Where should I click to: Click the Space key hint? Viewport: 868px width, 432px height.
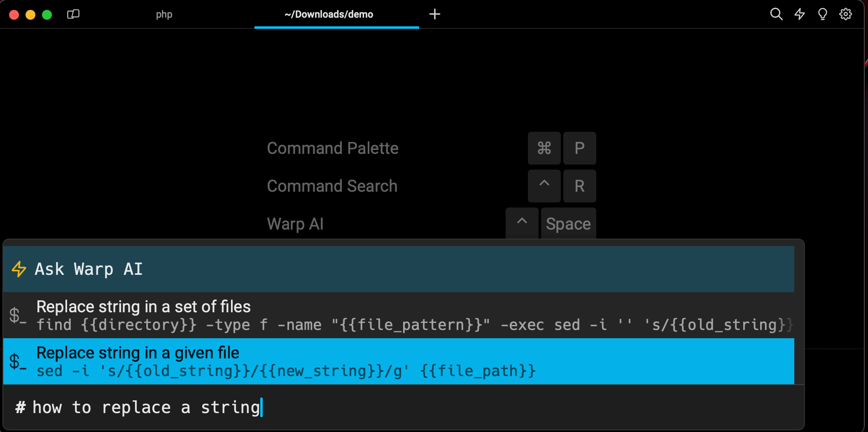click(x=568, y=224)
